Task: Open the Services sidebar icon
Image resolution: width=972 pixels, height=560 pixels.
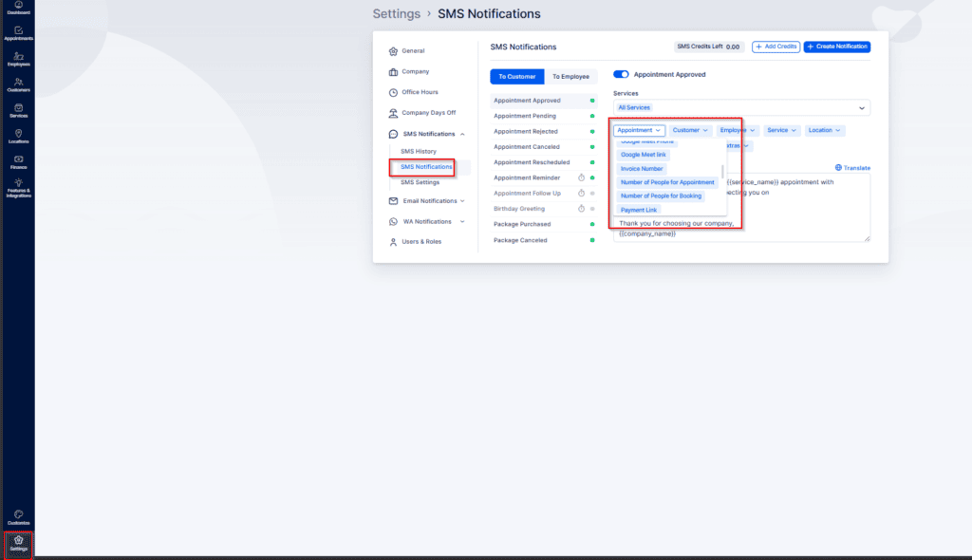Action: [x=18, y=111]
